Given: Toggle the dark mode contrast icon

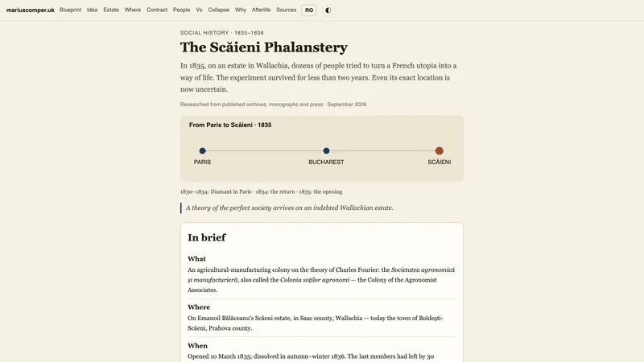Looking at the screenshot, I should [328, 10].
